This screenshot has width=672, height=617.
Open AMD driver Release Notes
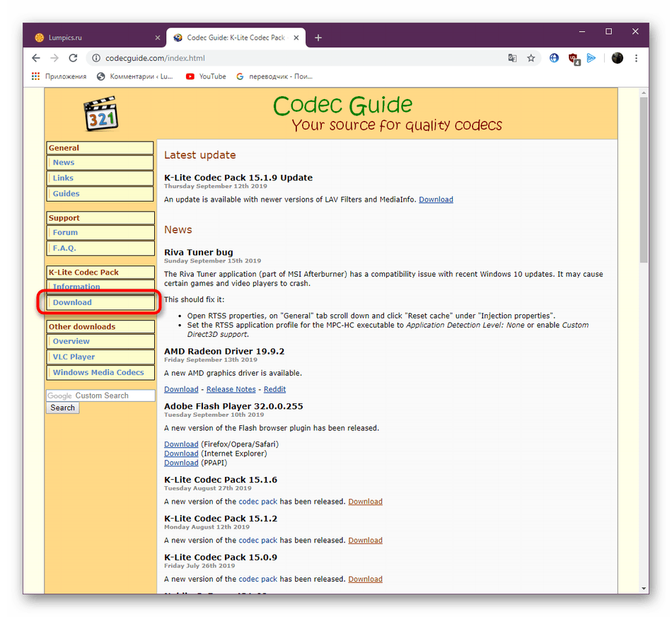pyautogui.click(x=231, y=389)
